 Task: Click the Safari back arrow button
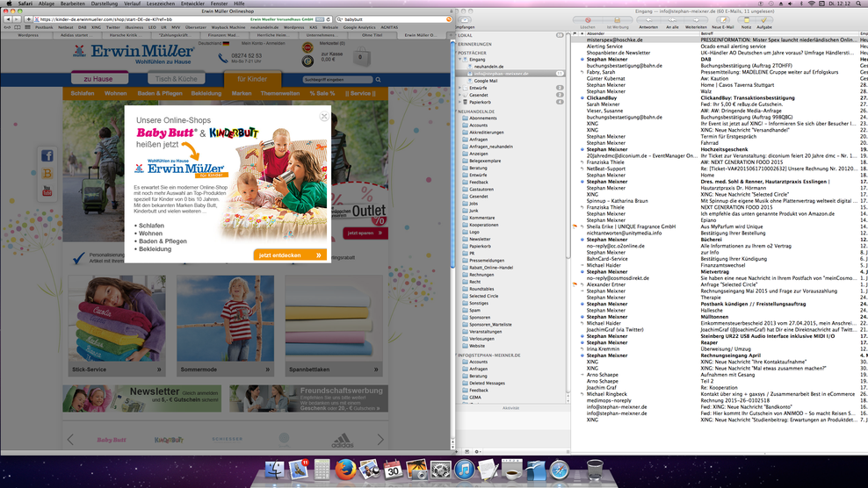[8, 19]
